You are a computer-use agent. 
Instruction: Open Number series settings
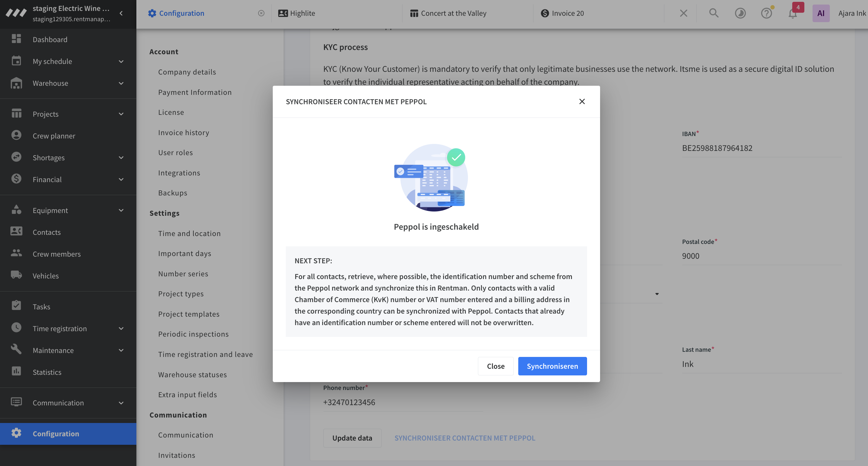(183, 273)
